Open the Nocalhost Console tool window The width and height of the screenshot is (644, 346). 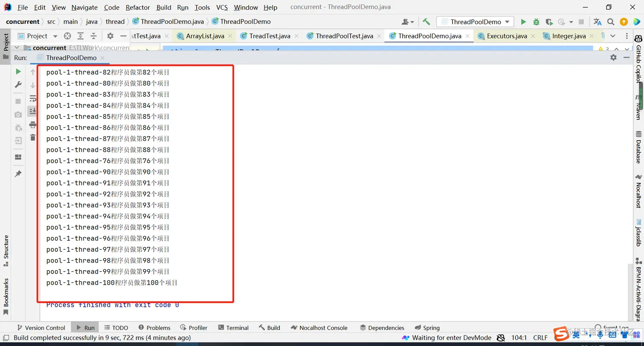click(319, 328)
